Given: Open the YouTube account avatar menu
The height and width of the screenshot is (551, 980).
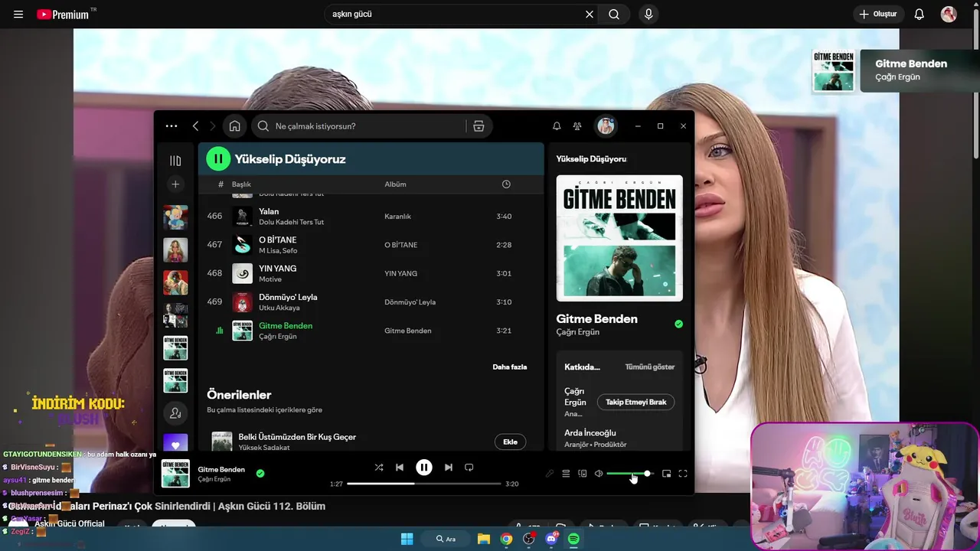Looking at the screenshot, I should pos(949,14).
